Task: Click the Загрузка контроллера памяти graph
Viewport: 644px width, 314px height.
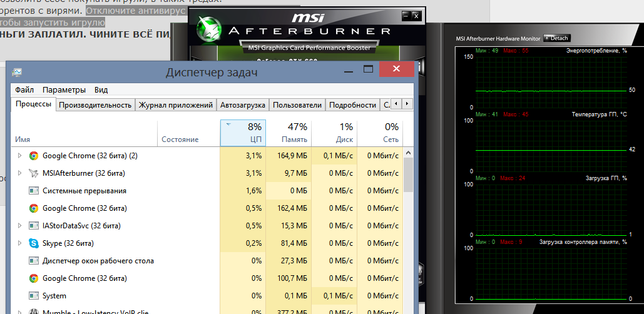Action: [x=551, y=273]
